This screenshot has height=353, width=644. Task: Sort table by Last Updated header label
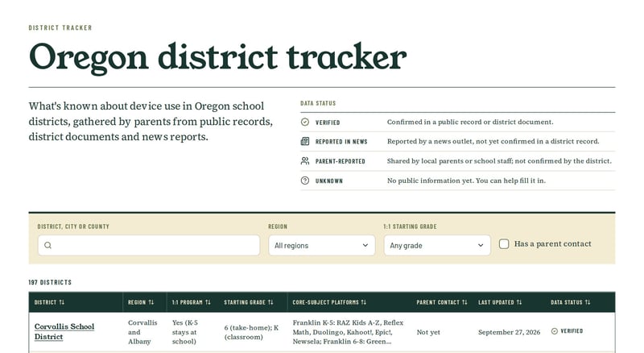coord(496,302)
